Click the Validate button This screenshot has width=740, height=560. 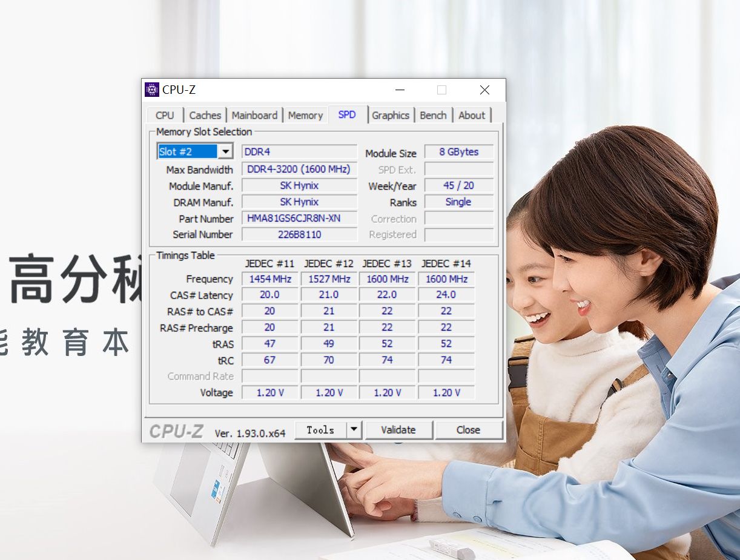(398, 430)
